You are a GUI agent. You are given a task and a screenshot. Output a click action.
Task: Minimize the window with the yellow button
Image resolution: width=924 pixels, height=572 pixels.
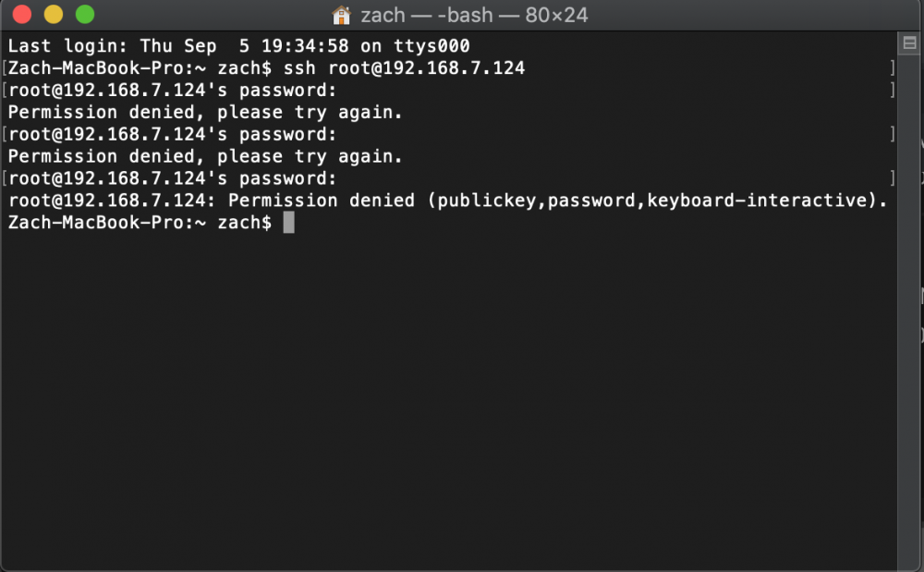tap(54, 14)
